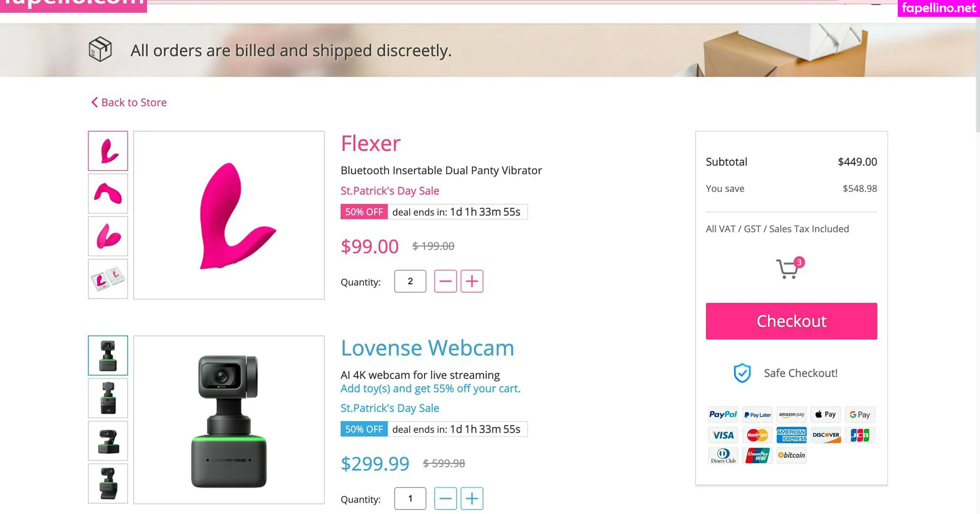
Task: Click the Google Pay icon
Action: [860, 414]
